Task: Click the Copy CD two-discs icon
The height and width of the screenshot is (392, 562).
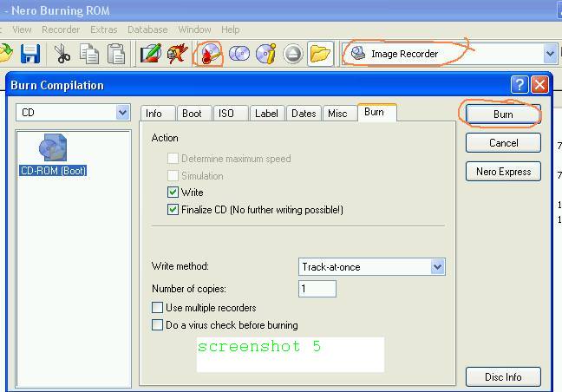Action: 239,54
